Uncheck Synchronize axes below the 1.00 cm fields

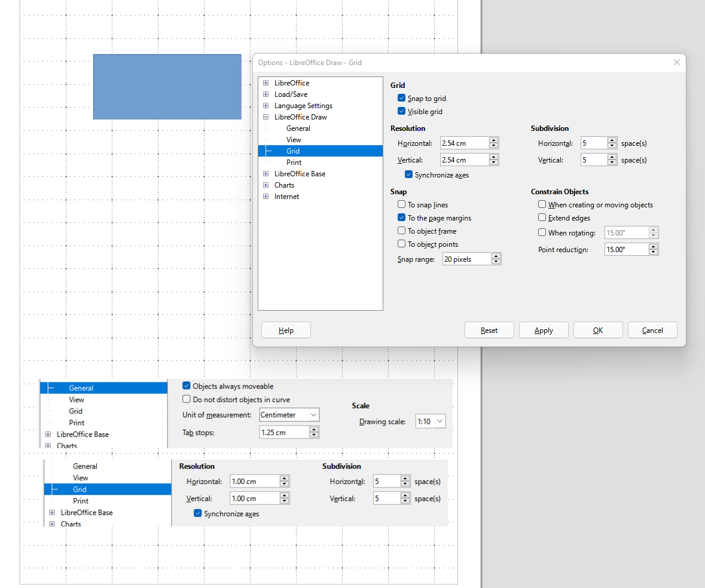pos(197,513)
